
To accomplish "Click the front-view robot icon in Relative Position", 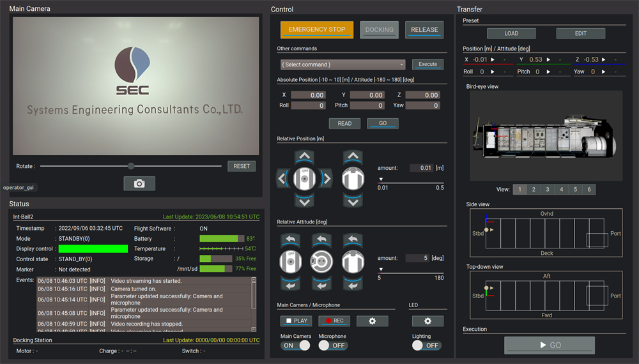I will click(304, 179).
